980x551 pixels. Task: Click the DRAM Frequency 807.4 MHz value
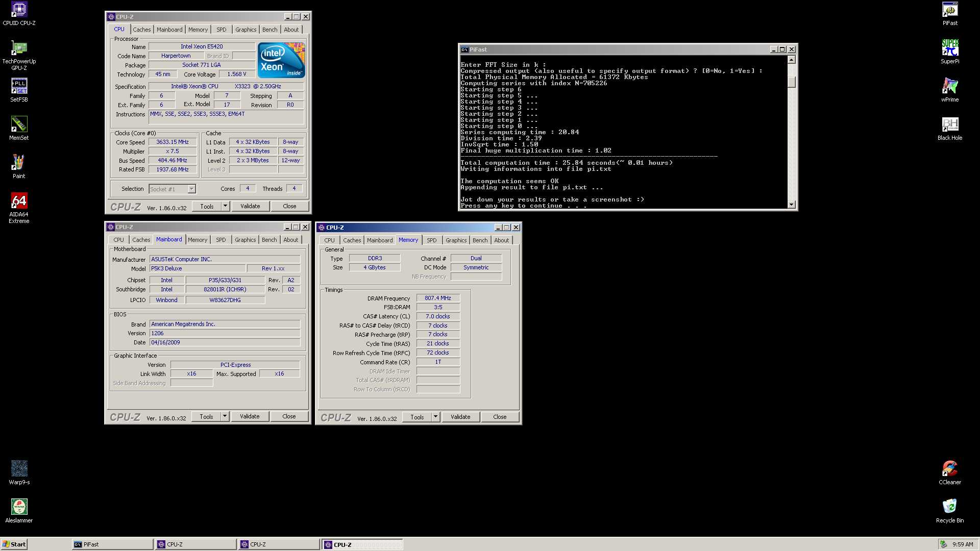pyautogui.click(x=438, y=298)
